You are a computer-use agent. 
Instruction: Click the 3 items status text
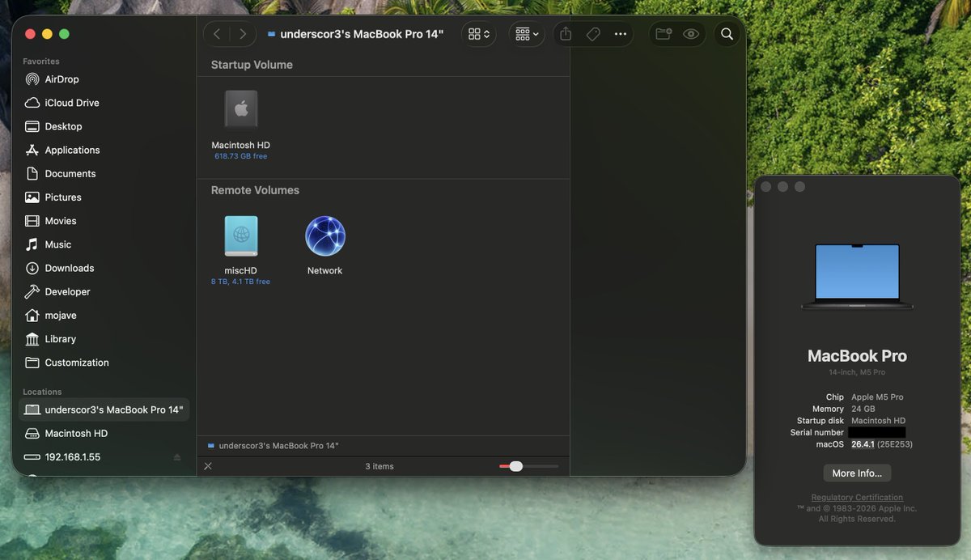tap(379, 466)
